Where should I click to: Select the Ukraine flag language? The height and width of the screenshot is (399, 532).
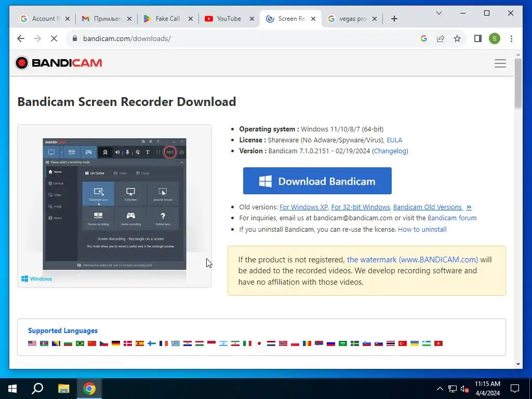point(415,343)
